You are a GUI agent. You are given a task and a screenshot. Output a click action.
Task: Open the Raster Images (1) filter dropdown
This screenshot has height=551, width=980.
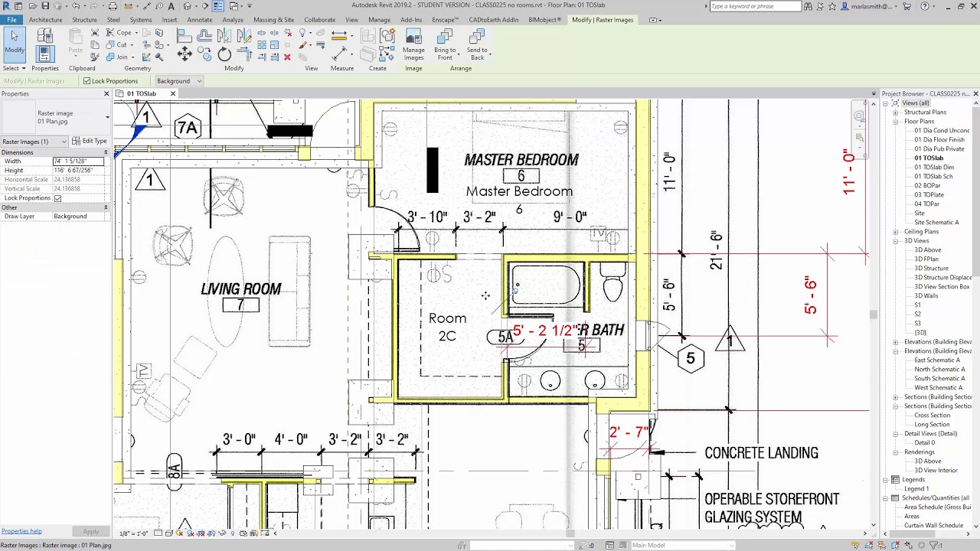[34, 142]
